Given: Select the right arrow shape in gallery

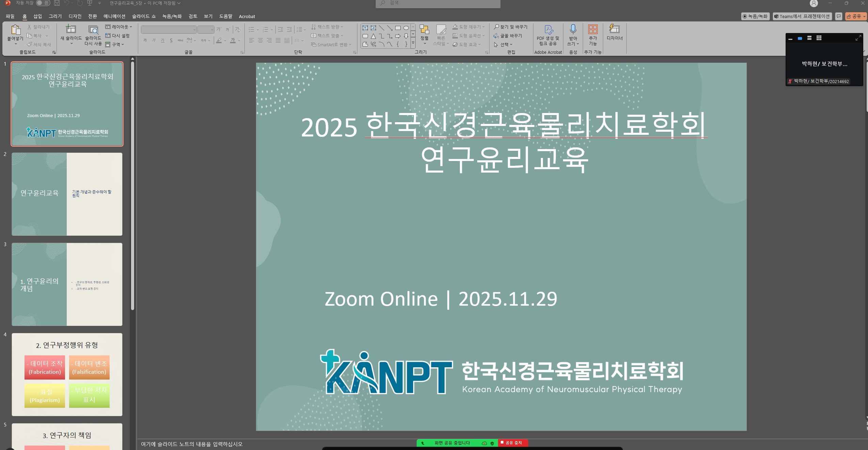Looking at the screenshot, I should pos(398,36).
